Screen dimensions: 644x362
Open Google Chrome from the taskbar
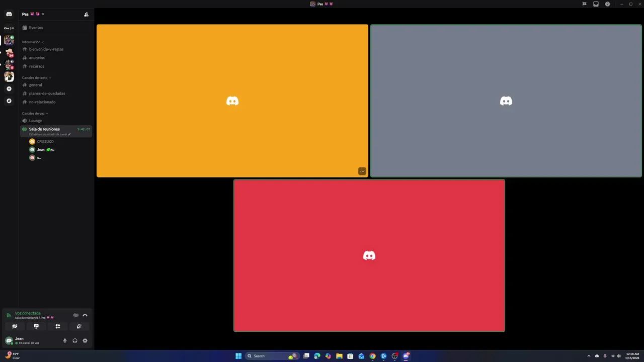point(372,356)
